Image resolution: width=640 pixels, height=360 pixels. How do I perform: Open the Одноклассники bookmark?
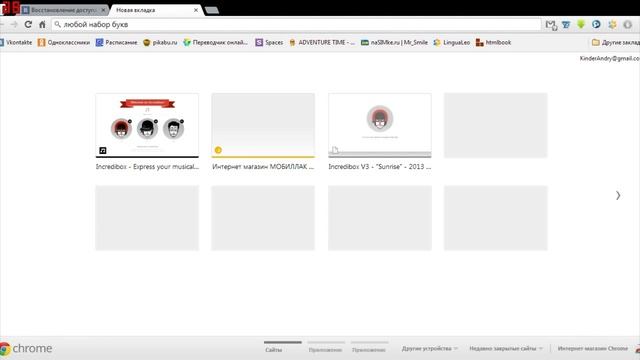(x=64, y=42)
